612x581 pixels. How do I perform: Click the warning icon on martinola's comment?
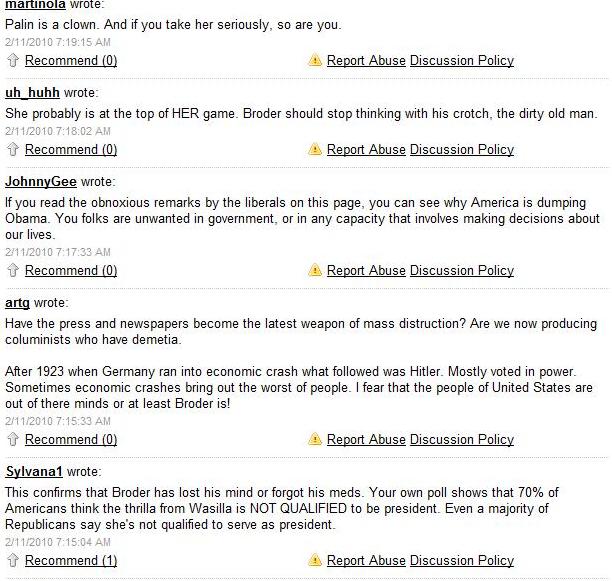(x=315, y=60)
